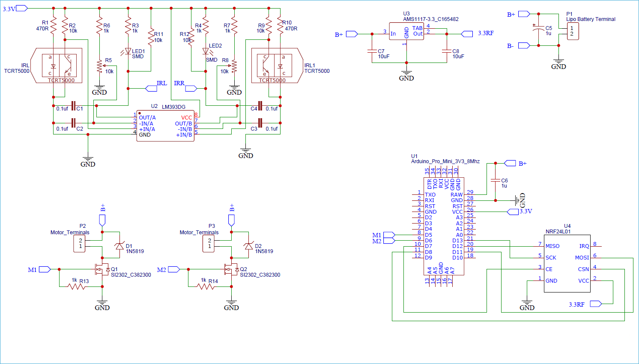Screen dimensions: 639x364
Task: Select the C1 0.1uf capacitor symbol
Action: pyautogui.click(x=73, y=105)
